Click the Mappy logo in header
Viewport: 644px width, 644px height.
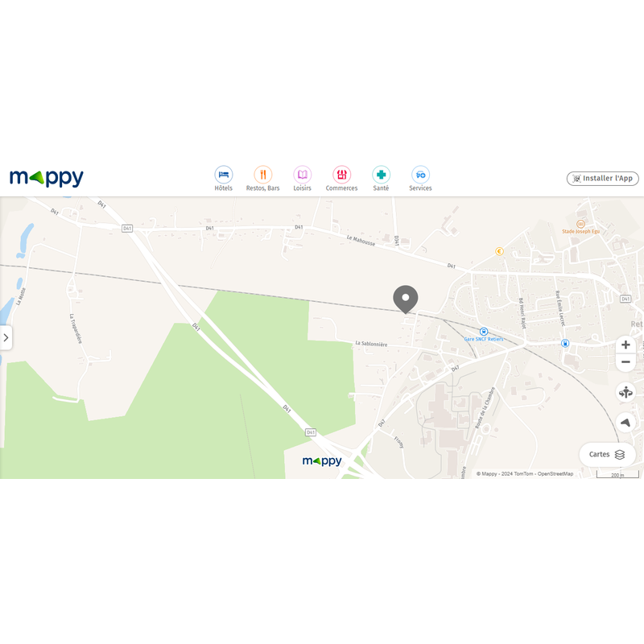click(x=47, y=178)
